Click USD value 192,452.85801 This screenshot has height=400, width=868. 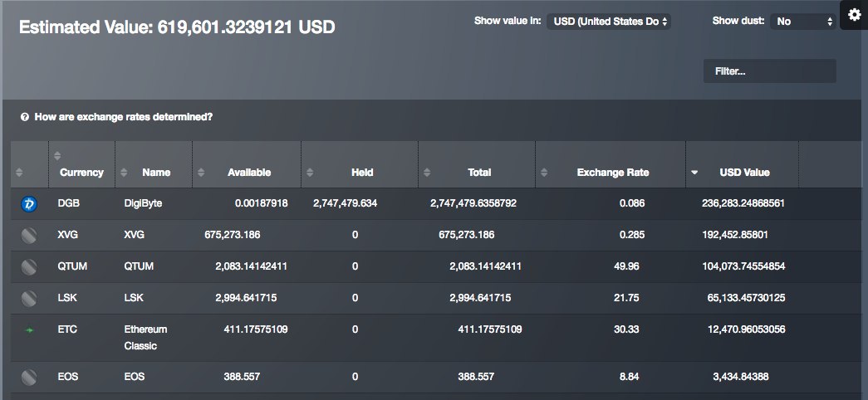(x=735, y=235)
